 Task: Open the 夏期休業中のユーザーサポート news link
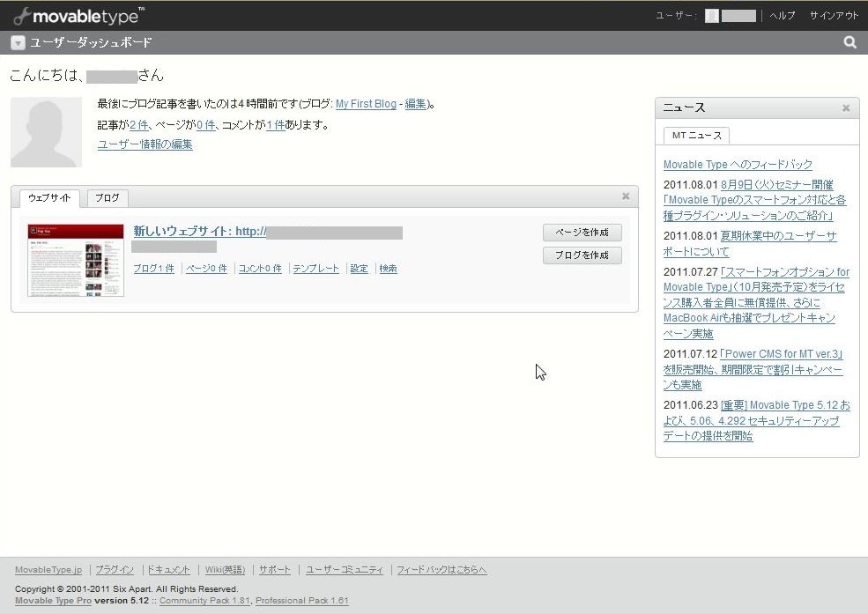[750, 244]
